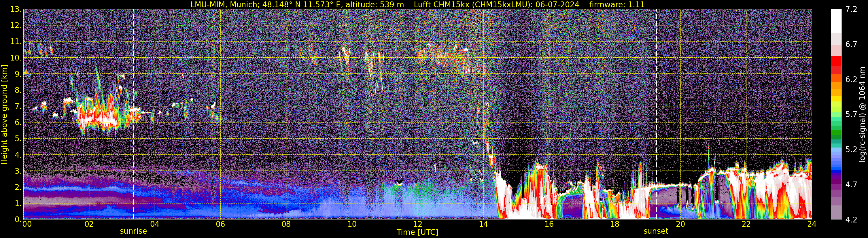
Task: Click the sunrise label below the time axis
Action: [x=133, y=231]
